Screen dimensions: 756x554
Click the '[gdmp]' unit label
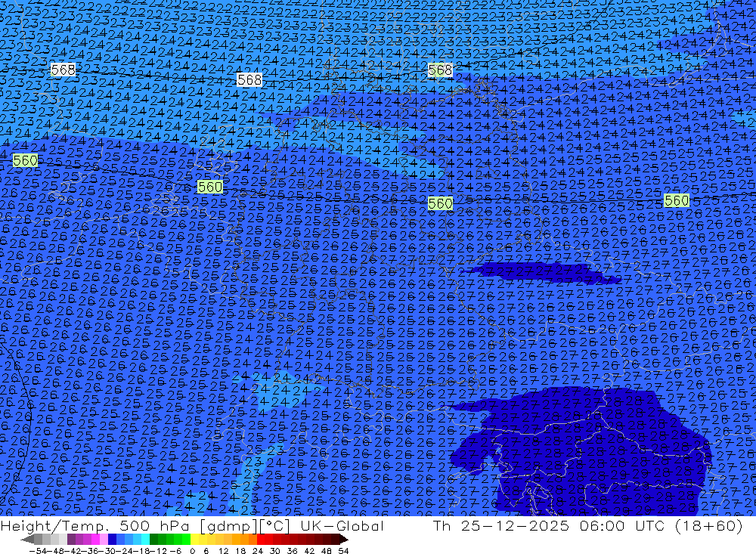(228, 527)
